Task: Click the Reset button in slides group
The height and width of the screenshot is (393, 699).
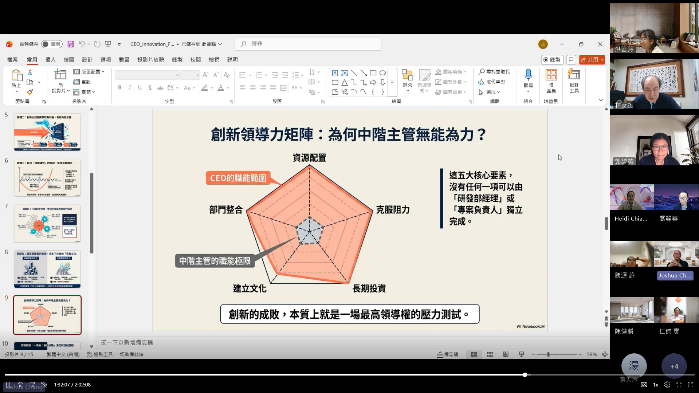Action: tap(82, 82)
